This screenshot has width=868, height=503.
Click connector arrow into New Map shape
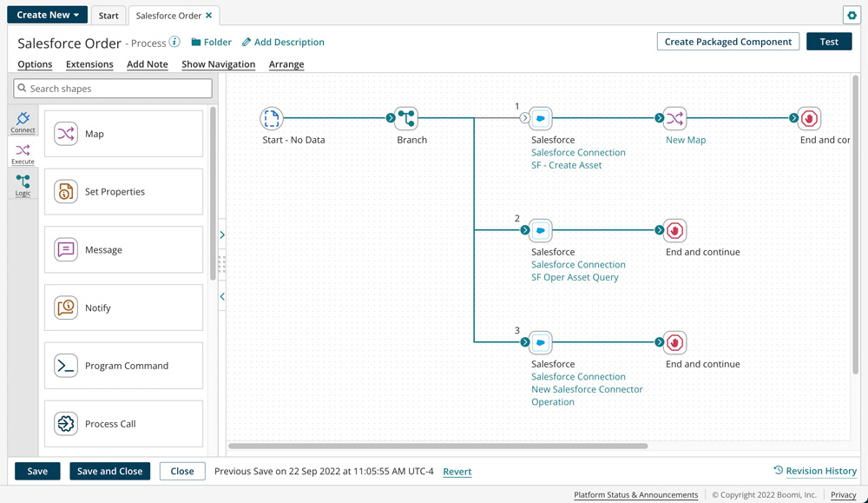[x=659, y=118]
